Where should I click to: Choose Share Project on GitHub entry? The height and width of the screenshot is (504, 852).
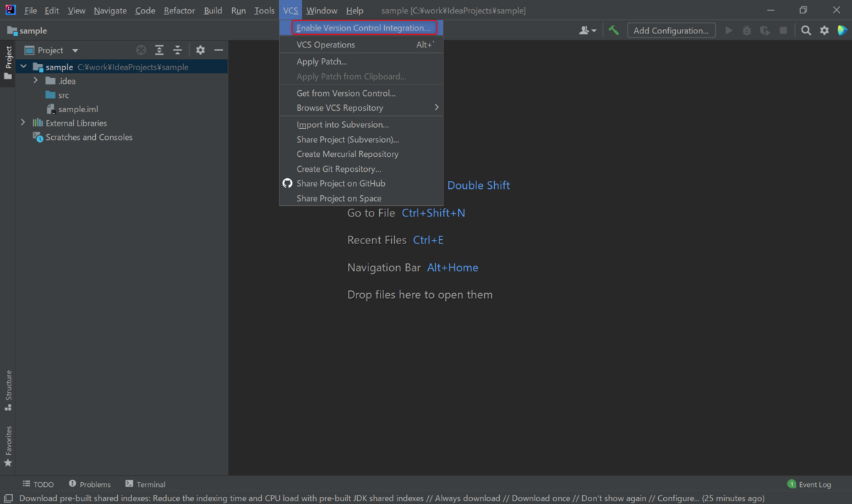tap(361, 183)
